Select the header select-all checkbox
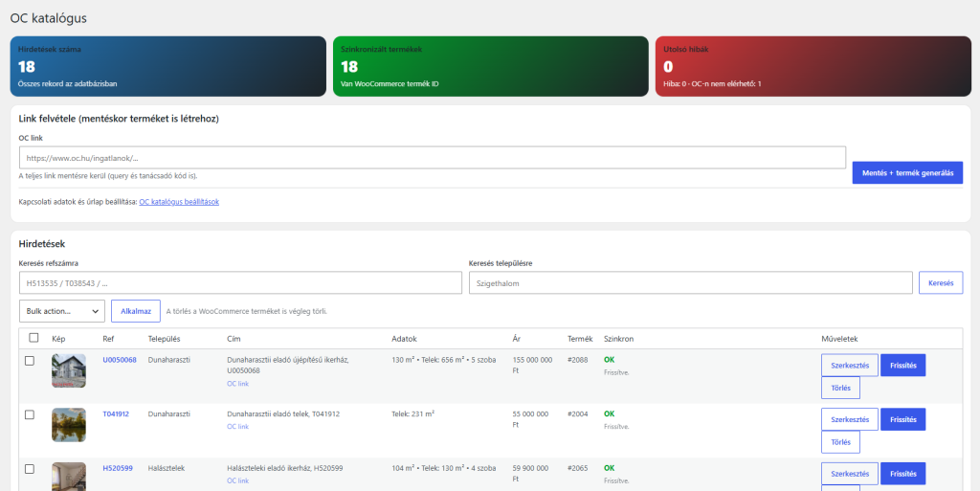Screen dimensions: 980x491 point(33,338)
